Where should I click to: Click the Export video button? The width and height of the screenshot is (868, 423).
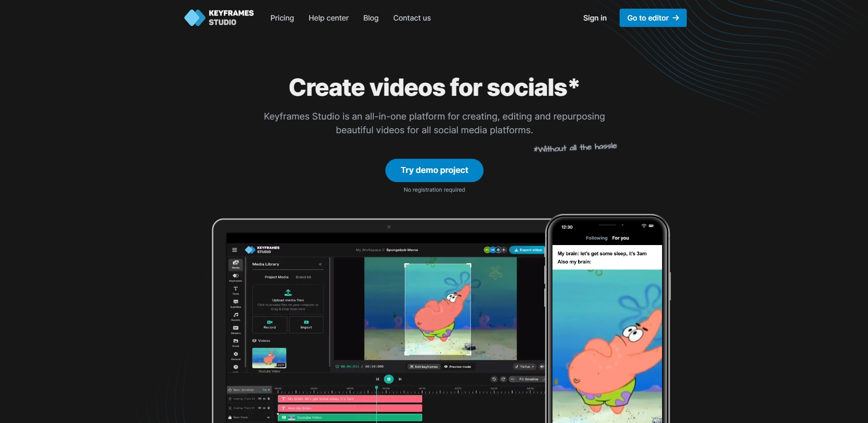tap(527, 250)
